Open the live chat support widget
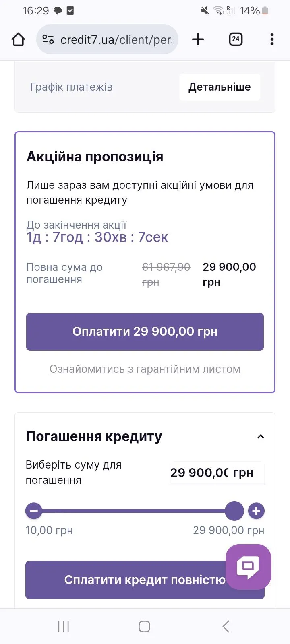The image size is (290, 644). coord(248,567)
